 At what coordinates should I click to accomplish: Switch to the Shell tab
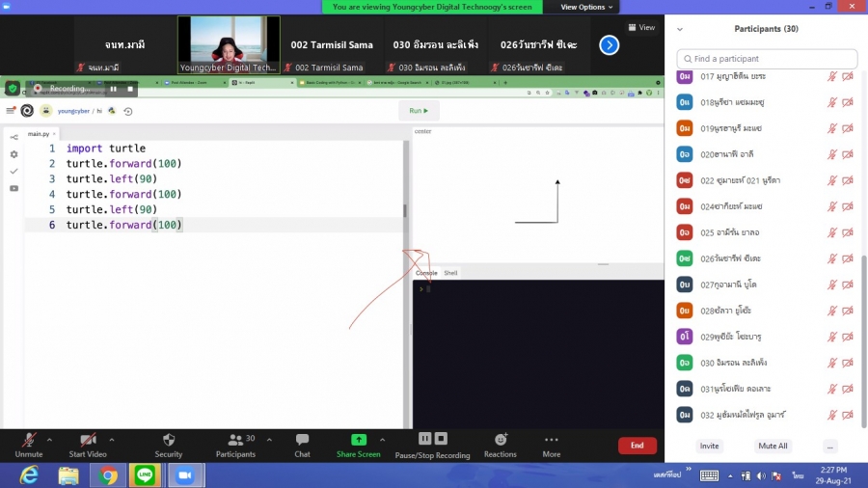point(450,273)
